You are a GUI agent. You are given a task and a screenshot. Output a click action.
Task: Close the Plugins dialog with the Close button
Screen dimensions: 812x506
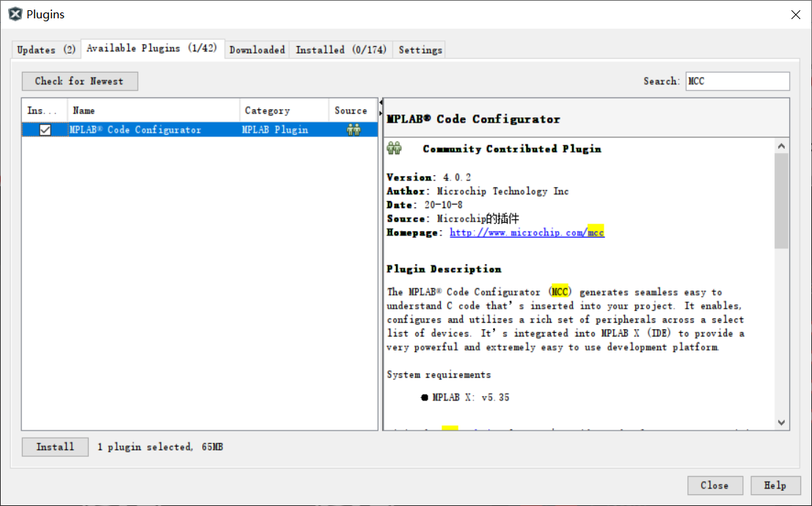[x=714, y=485]
